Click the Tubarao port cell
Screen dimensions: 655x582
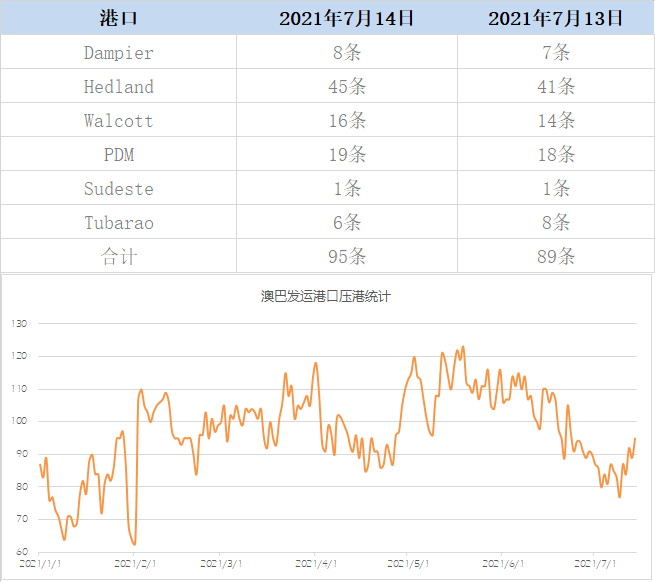pos(119,223)
